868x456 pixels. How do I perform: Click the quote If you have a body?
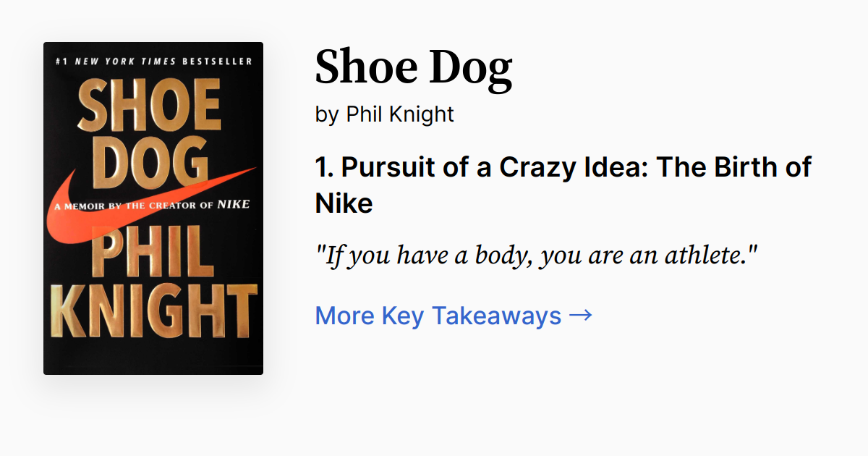pyautogui.click(x=536, y=254)
